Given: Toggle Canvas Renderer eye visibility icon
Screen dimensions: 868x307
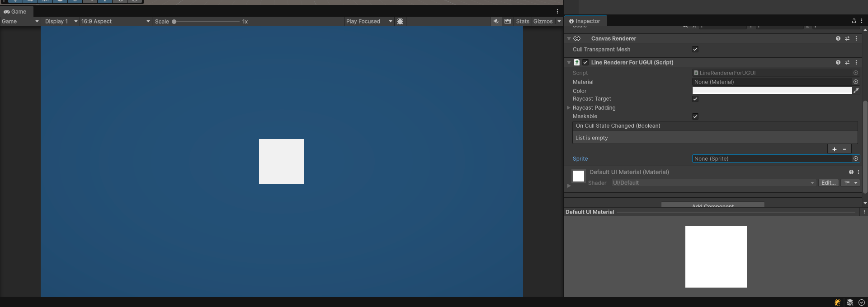Looking at the screenshot, I should pos(577,38).
